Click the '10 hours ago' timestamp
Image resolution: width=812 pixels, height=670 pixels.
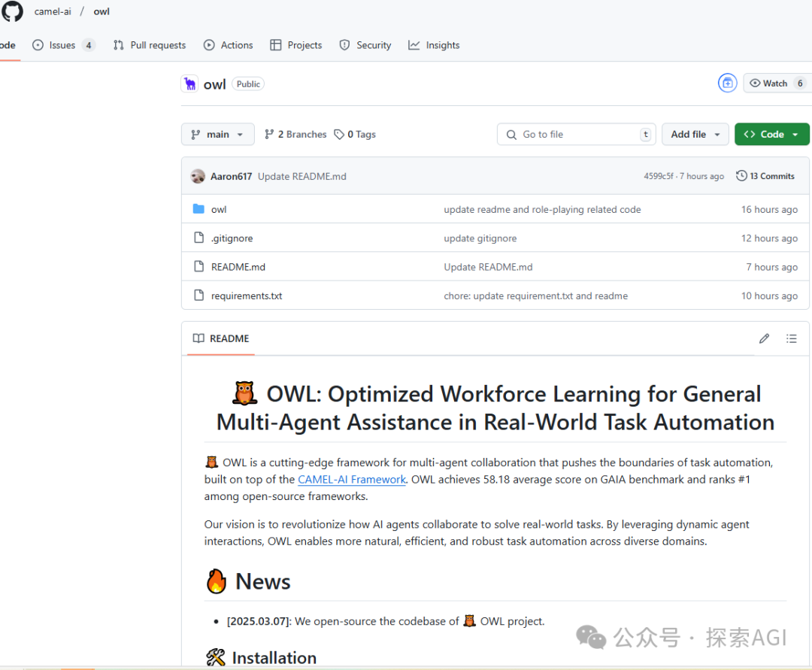pos(769,296)
